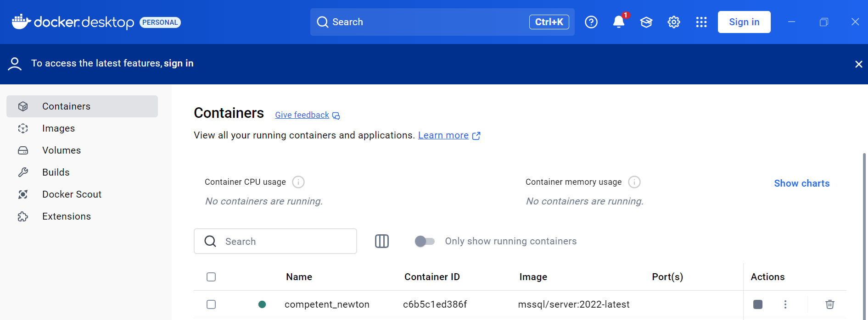Viewport: 868px width, 320px height.
Task: Click the Container ID column header
Action: (432, 277)
